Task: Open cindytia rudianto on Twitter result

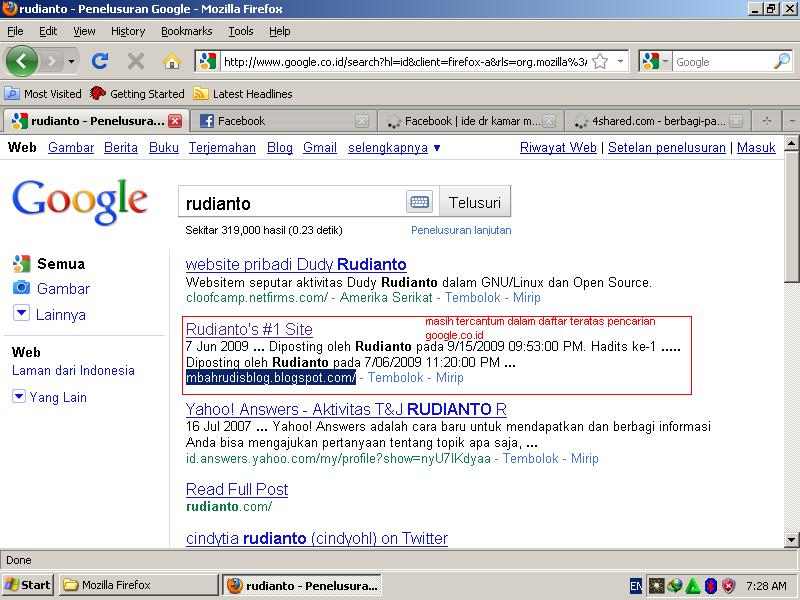Action: click(x=317, y=538)
